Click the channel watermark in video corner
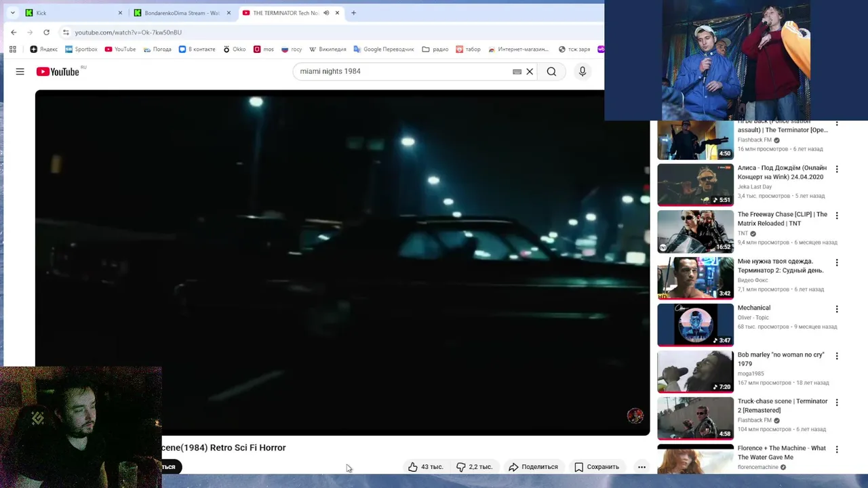The image size is (868, 488). [635, 415]
